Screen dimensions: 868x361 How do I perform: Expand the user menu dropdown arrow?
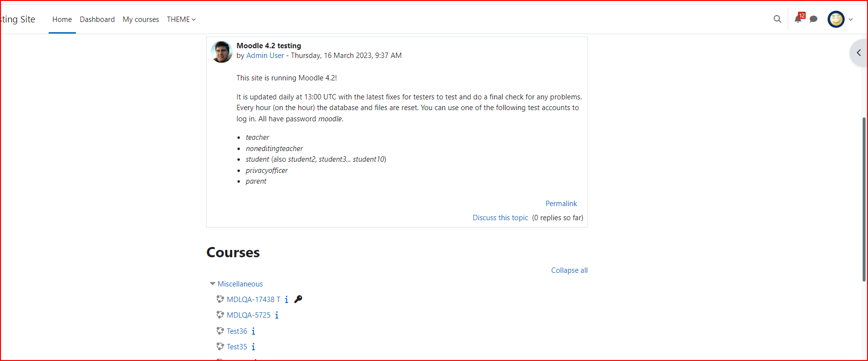tap(850, 19)
